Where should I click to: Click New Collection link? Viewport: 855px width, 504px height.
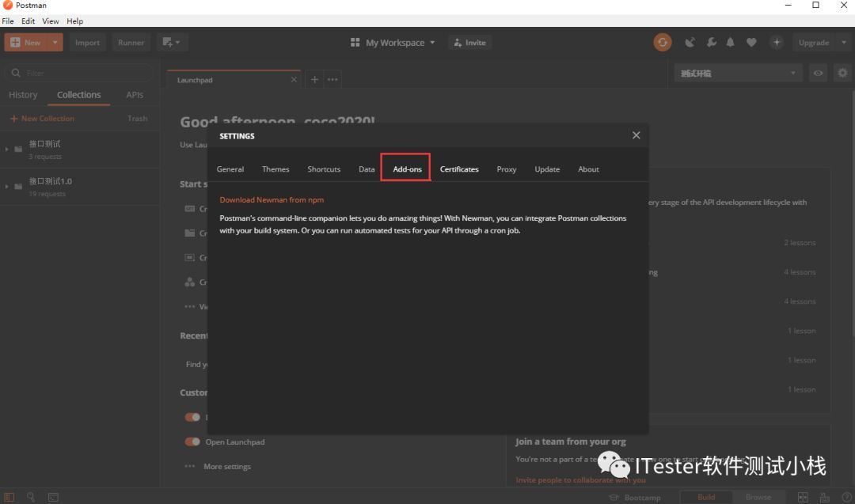coord(43,118)
